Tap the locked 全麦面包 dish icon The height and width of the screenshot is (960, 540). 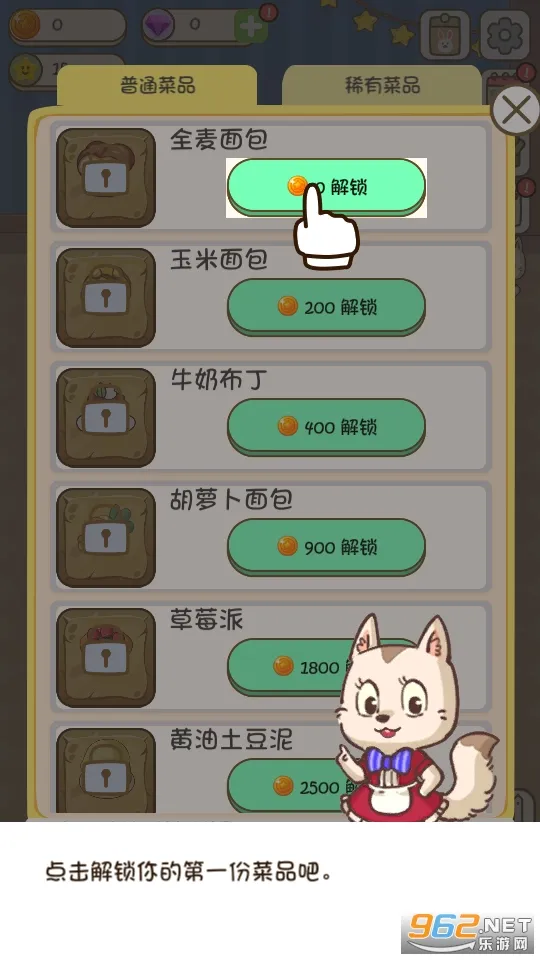tap(106, 178)
